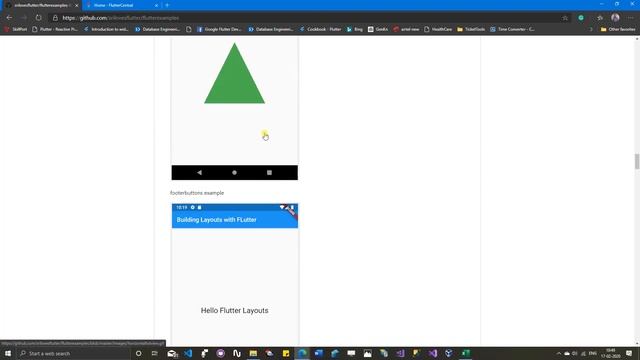Go back with the browser back arrow
The height and width of the screenshot is (360, 640).
pos(9,18)
